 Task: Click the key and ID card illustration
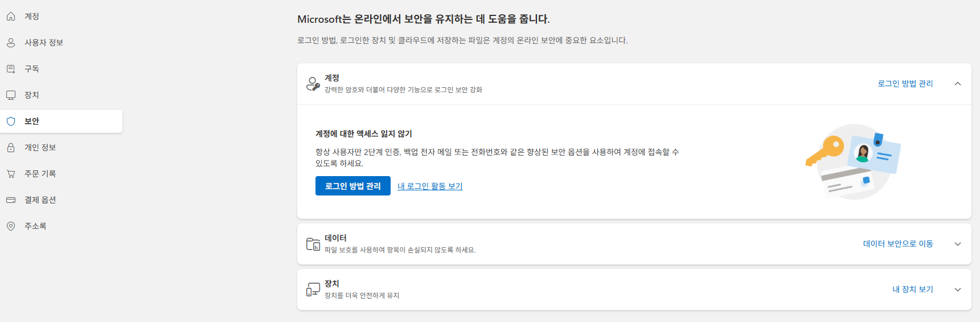pyautogui.click(x=853, y=162)
